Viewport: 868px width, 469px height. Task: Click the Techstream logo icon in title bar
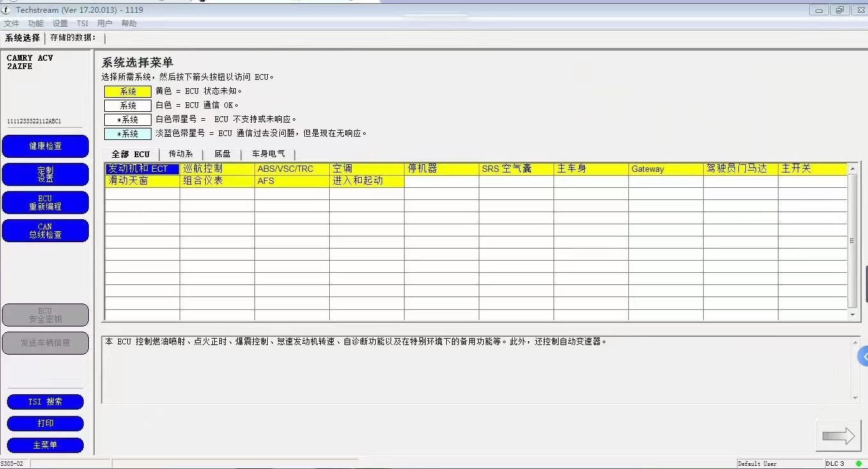[x=6, y=10]
